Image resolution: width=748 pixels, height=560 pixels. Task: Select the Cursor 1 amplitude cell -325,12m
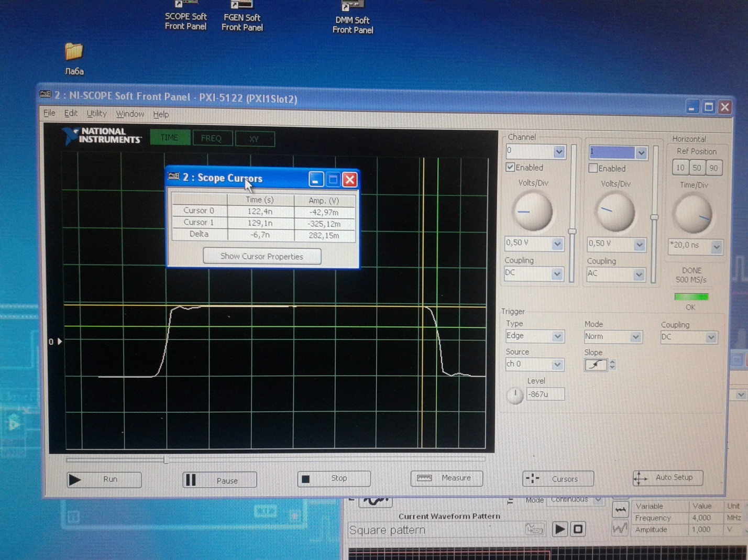pos(324,224)
